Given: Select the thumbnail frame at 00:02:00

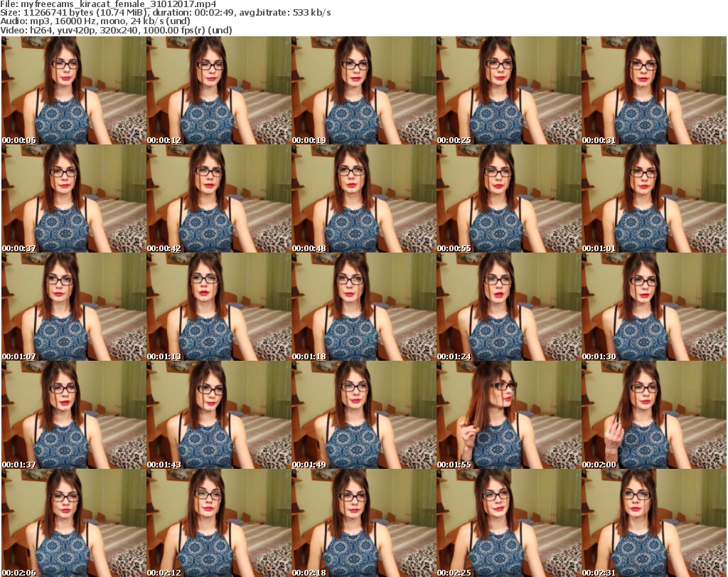Looking at the screenshot, I should click(x=654, y=415).
